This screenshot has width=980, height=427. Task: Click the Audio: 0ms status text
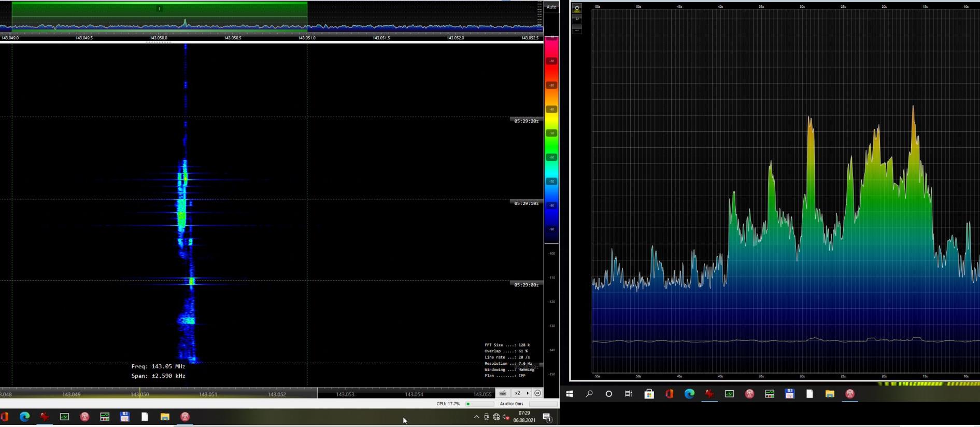point(512,404)
